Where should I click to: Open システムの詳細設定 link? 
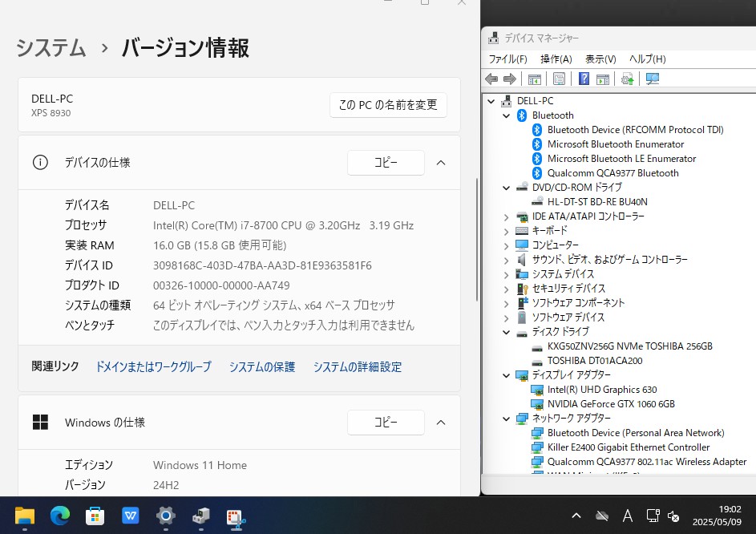(358, 366)
